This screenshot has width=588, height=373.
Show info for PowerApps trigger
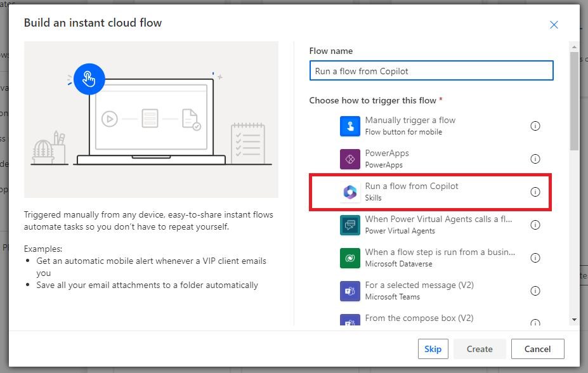tap(535, 159)
